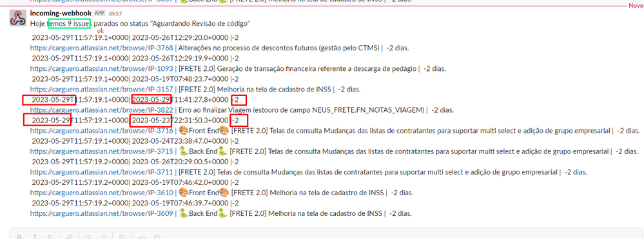Image resolution: width=644 pixels, height=239 pixels.
Task: Click the timestamp text 2023-05-26T12:29:20.0+0000
Action: (180, 38)
